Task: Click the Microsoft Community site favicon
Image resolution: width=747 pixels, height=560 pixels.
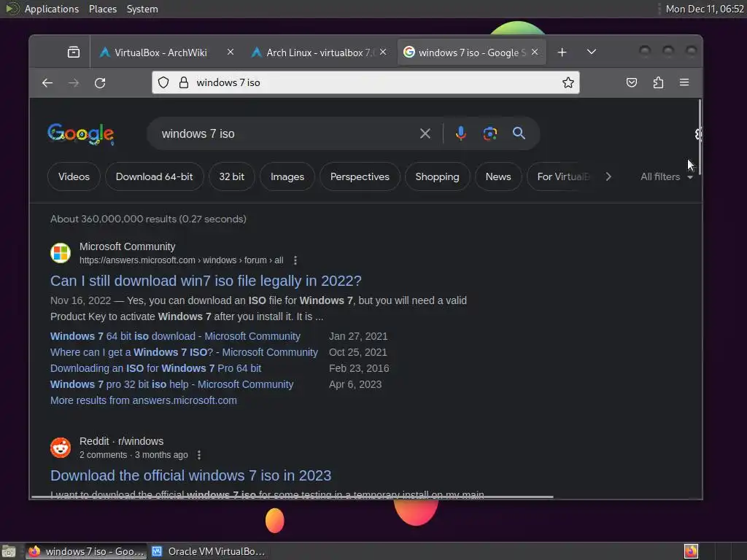Action: [x=61, y=253]
